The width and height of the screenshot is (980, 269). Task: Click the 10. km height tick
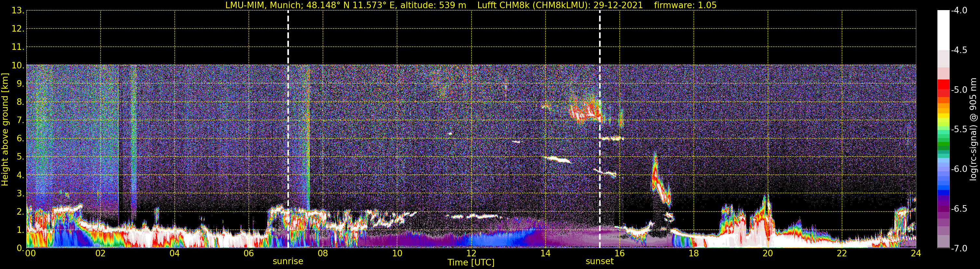click(18, 65)
